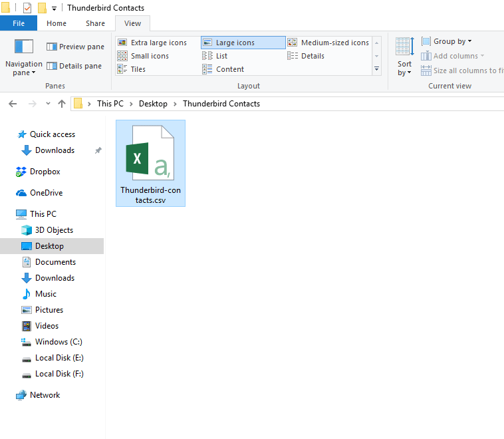The image size is (504, 439).
Task: Click Properties icon in quick access toolbar
Action: click(27, 8)
